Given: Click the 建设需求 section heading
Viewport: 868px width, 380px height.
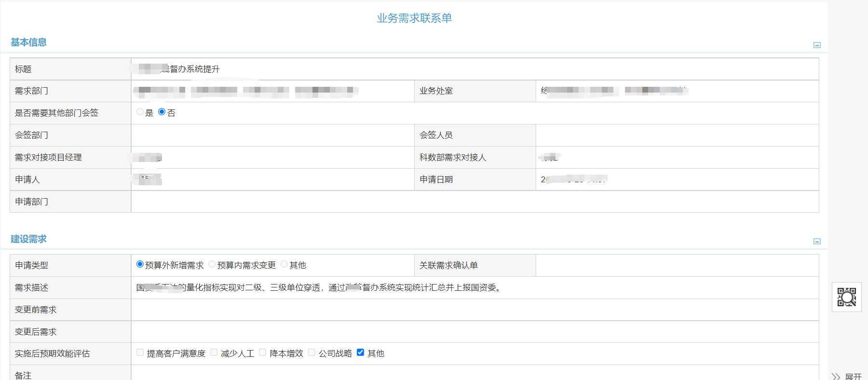Looking at the screenshot, I should [28, 239].
